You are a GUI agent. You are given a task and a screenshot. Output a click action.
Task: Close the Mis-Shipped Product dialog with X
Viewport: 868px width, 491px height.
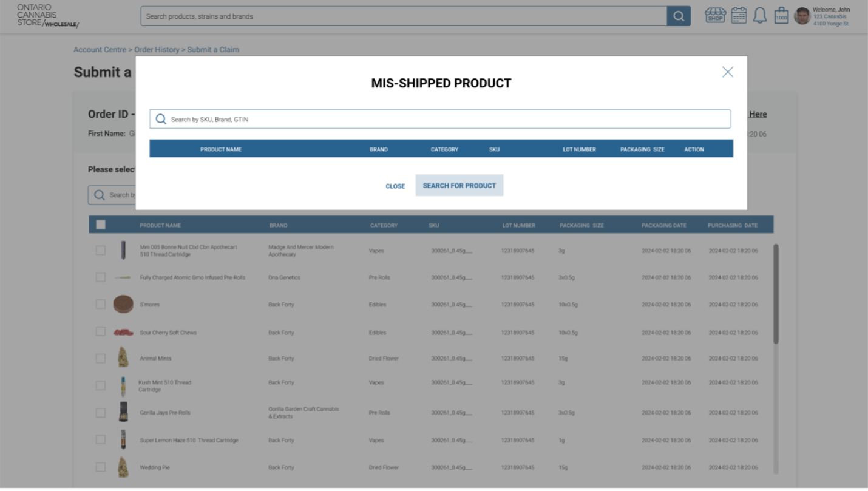click(728, 72)
